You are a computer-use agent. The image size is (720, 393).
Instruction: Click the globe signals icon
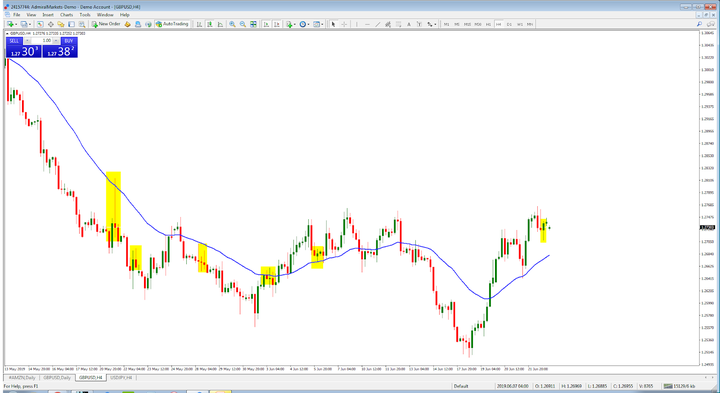148,24
